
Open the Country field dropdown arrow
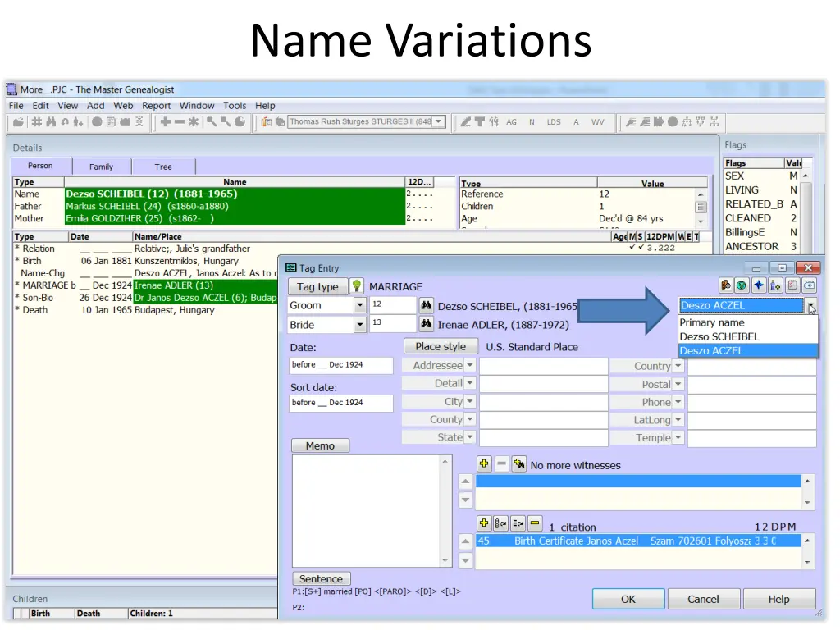678,366
